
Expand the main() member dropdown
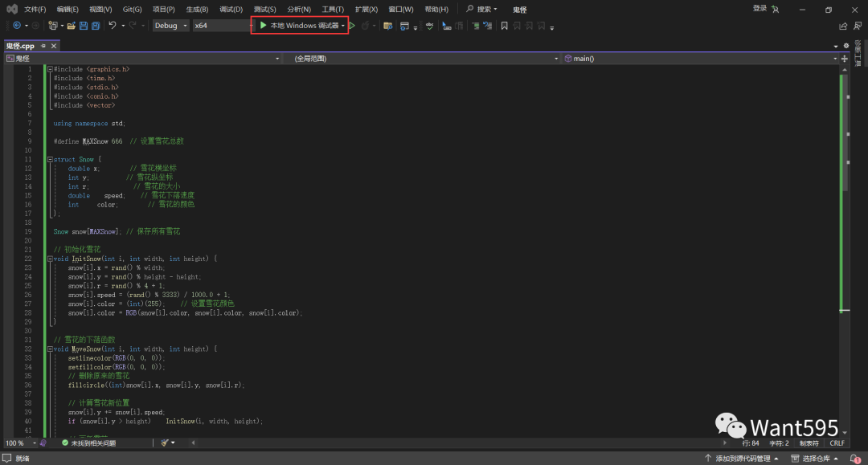(x=833, y=59)
